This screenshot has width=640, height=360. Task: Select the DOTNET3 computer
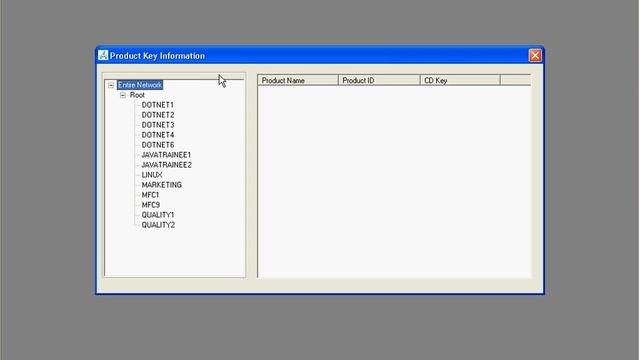tap(158, 125)
